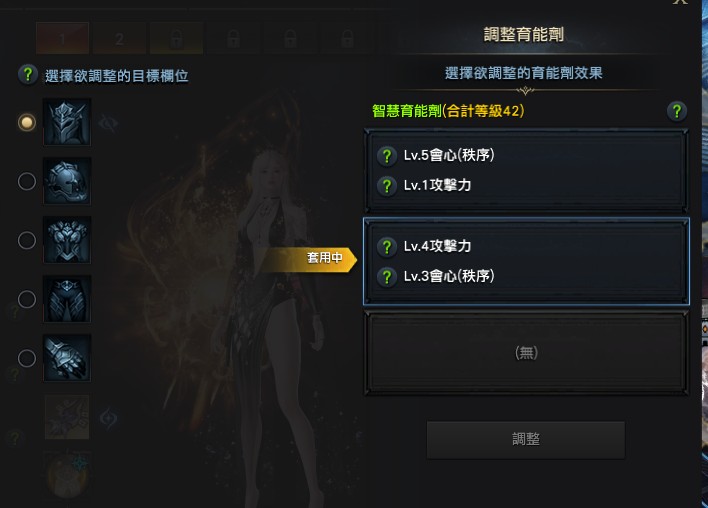
Task: Switch to preset tab 1
Action: (62, 39)
